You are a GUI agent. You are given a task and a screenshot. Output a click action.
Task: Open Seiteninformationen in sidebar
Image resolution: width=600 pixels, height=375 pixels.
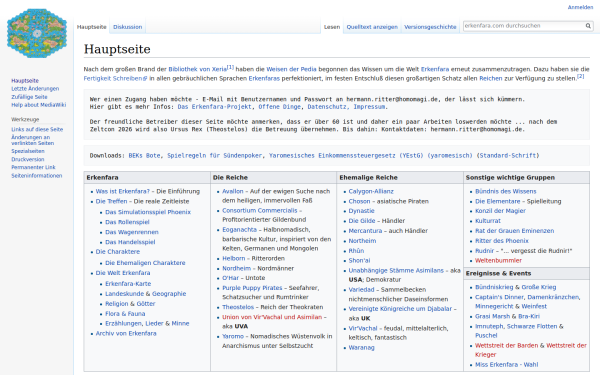click(36, 176)
